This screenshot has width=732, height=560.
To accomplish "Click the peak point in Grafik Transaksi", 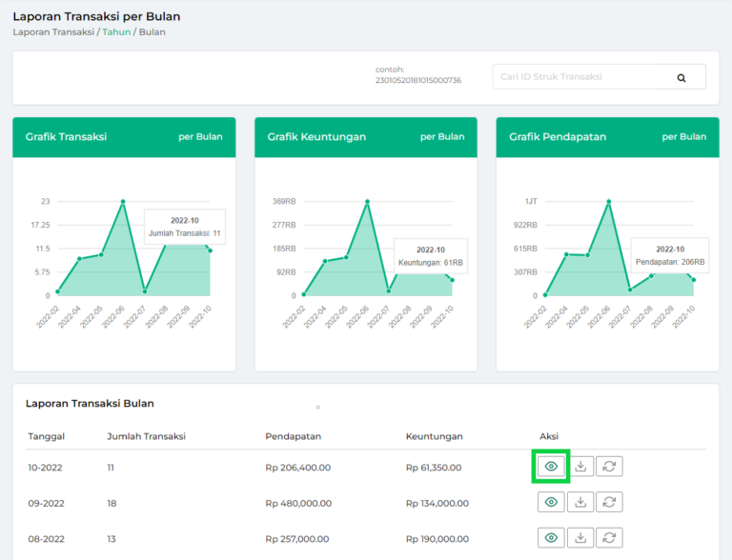I will point(123,202).
